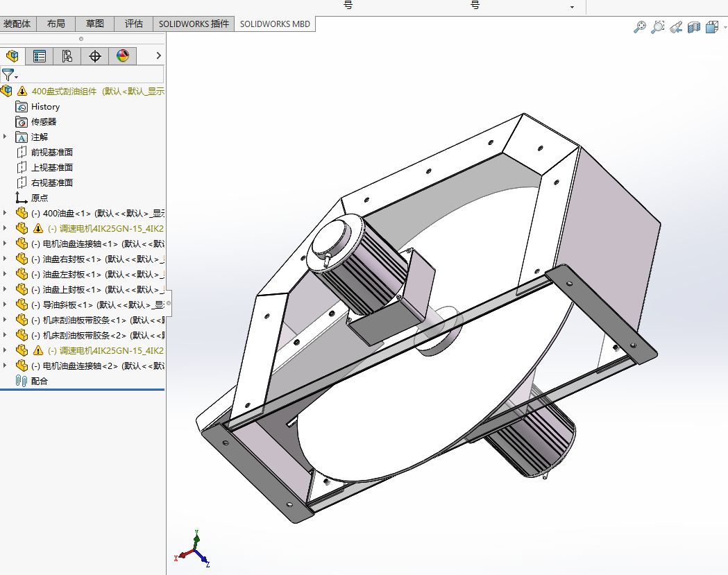Click the 400油盘<1> part icon
Viewport: 728px width, 575px height.
pos(22,213)
